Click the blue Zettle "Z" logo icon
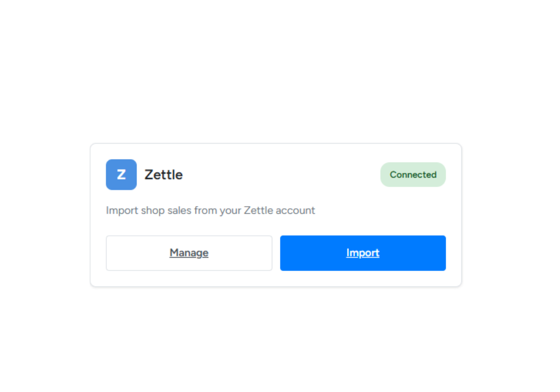560x392 pixels. 121,175
